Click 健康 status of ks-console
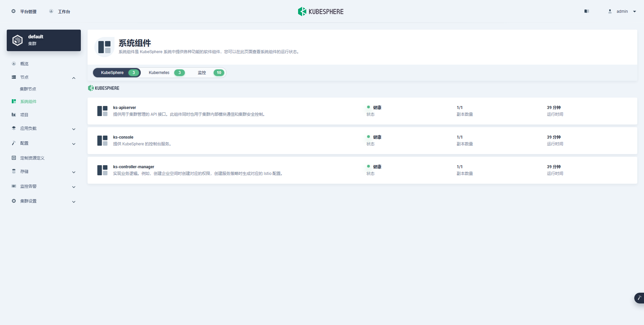Image resolution: width=644 pixels, height=325 pixels. click(x=377, y=137)
